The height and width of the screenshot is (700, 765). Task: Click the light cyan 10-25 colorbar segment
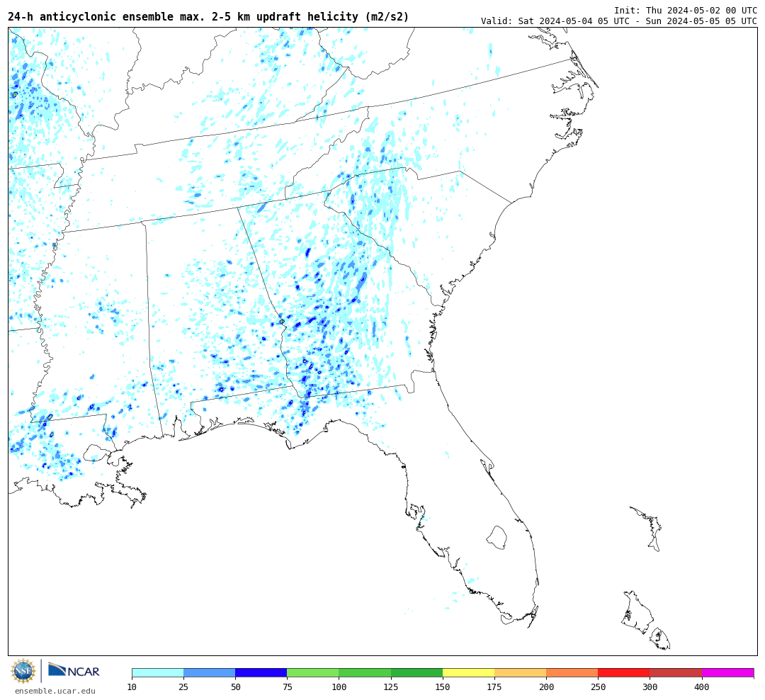click(x=157, y=672)
